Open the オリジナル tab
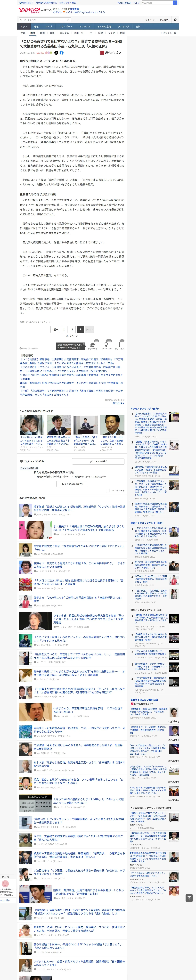Image resolution: width=196 pixels, height=980 pixels. click(85, 27)
